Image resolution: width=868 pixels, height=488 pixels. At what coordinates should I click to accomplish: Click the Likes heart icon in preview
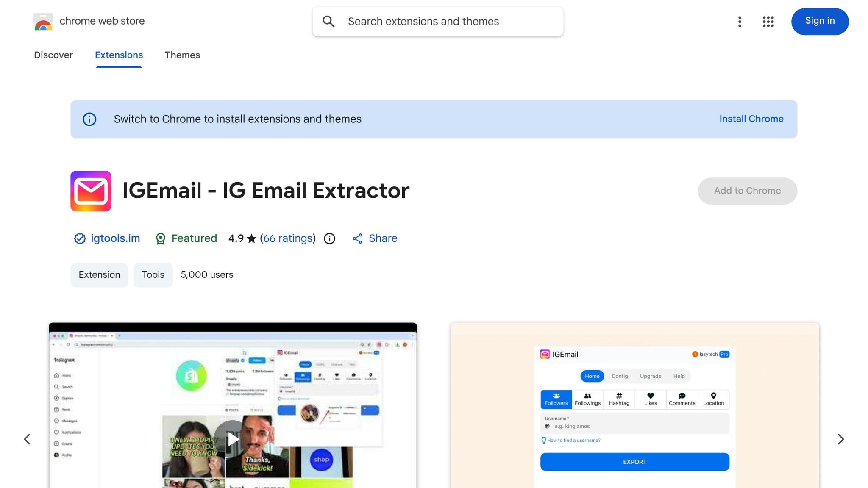651,396
